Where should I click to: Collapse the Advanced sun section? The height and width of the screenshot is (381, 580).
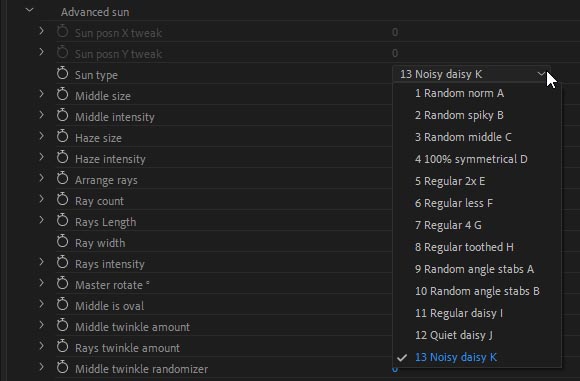[30, 11]
